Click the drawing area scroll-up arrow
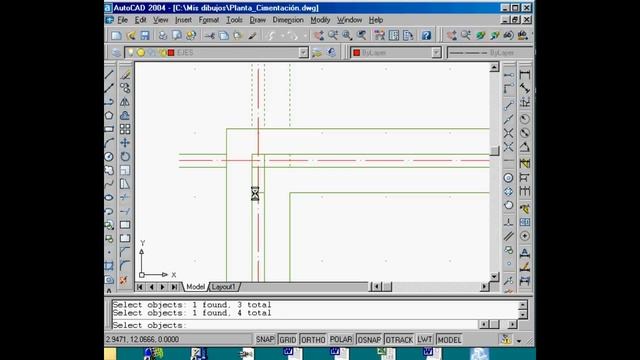 (x=494, y=67)
